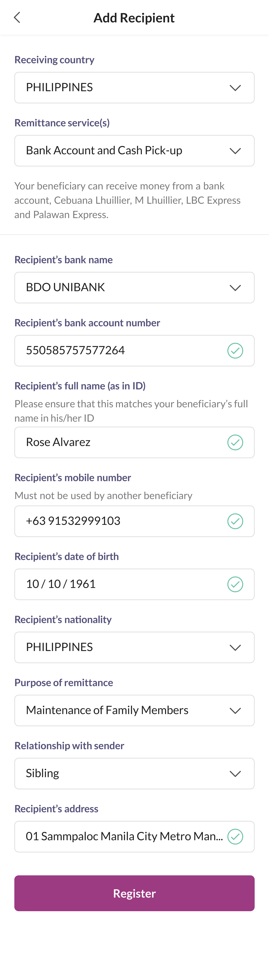Edit the bank account number 550585757577264
The height and width of the screenshot is (980, 269).
[x=134, y=351]
